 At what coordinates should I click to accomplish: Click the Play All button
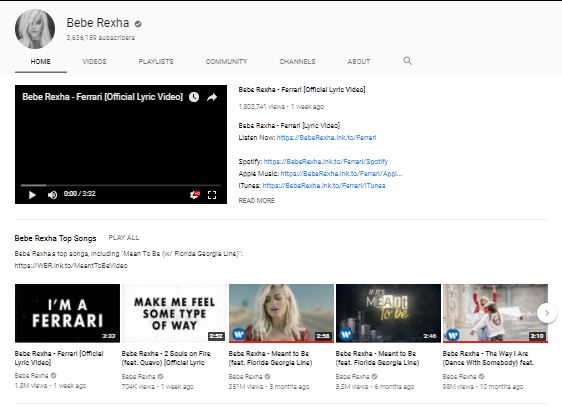click(x=124, y=238)
